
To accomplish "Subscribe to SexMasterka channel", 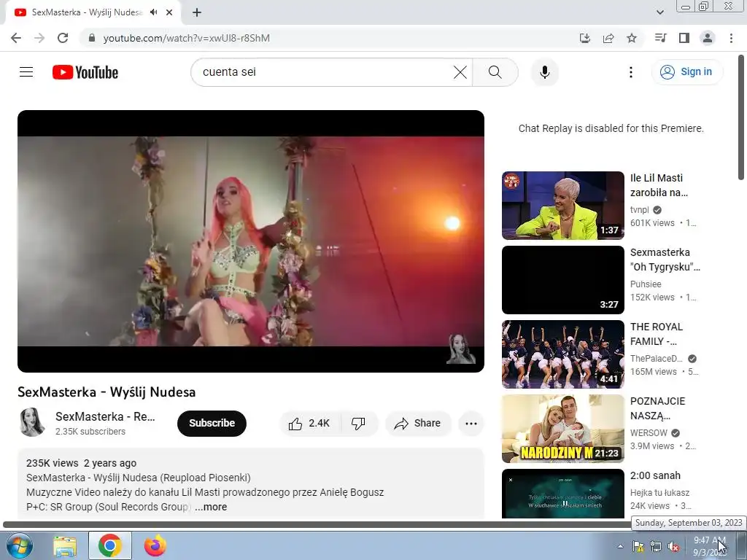I will tap(212, 424).
